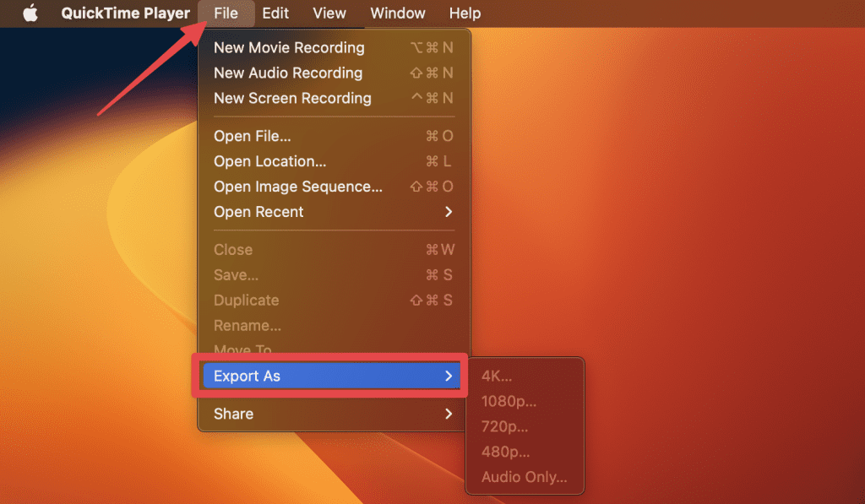Start a New Screen Recording
Image resolution: width=865 pixels, height=504 pixels.
click(334, 98)
